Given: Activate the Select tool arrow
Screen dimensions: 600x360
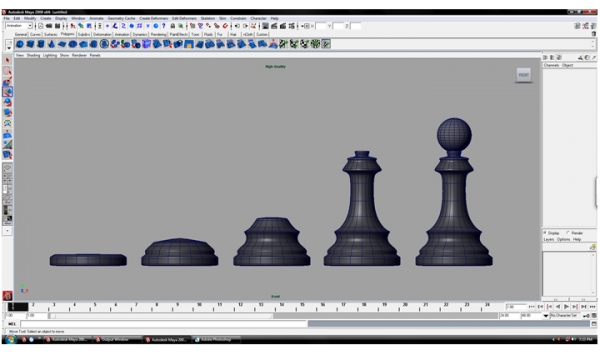Looking at the screenshot, I should coord(7,60).
